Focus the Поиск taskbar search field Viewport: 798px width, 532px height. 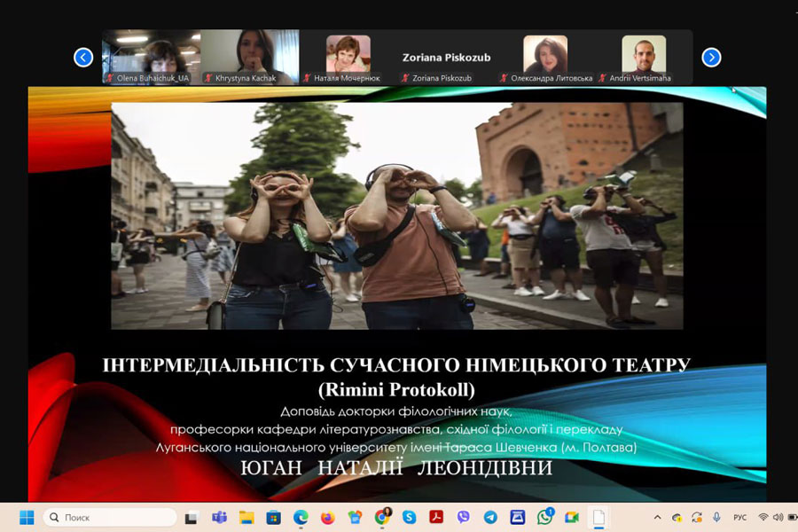pyautogui.click(x=110, y=518)
